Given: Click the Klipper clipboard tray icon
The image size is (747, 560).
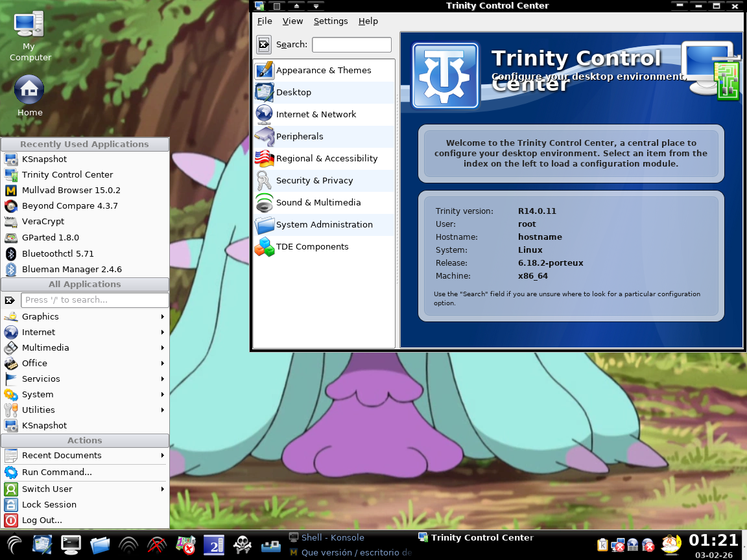Looking at the screenshot, I should [x=602, y=544].
